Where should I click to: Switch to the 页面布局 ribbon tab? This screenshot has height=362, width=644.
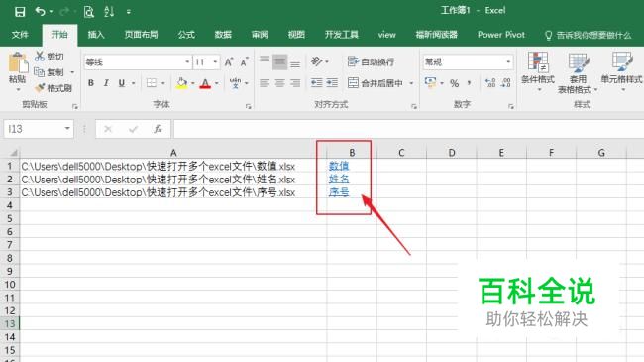[x=141, y=35]
